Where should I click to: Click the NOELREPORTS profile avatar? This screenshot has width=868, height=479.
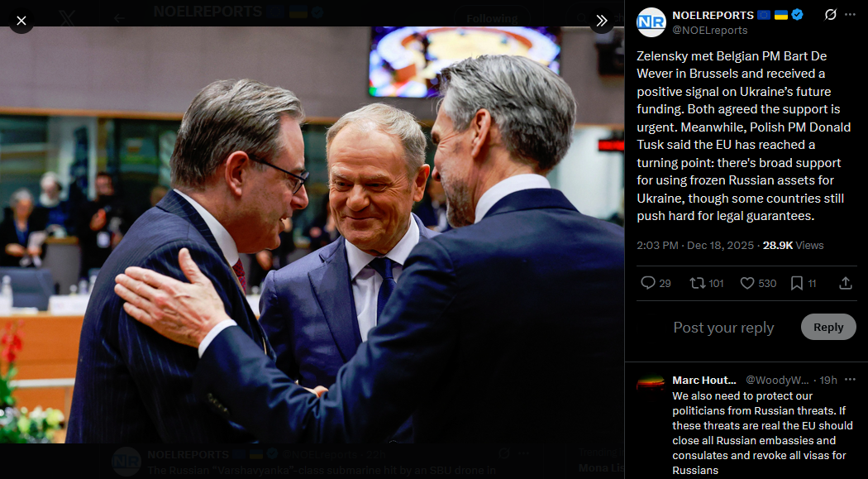[x=651, y=22]
